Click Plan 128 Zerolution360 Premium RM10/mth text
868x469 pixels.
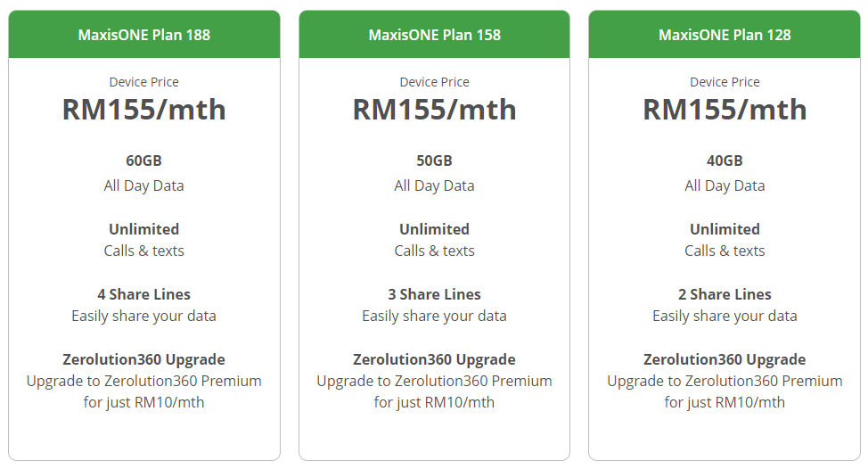(725, 391)
